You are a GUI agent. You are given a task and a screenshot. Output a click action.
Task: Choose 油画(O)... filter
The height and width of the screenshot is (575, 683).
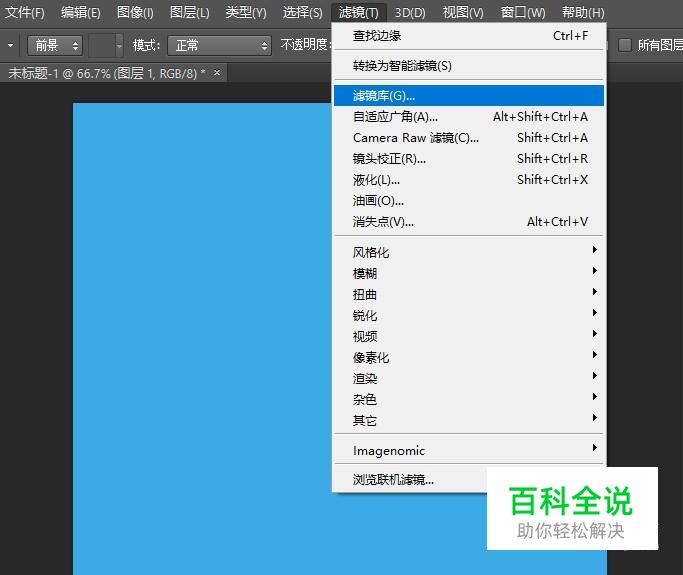coord(469,200)
